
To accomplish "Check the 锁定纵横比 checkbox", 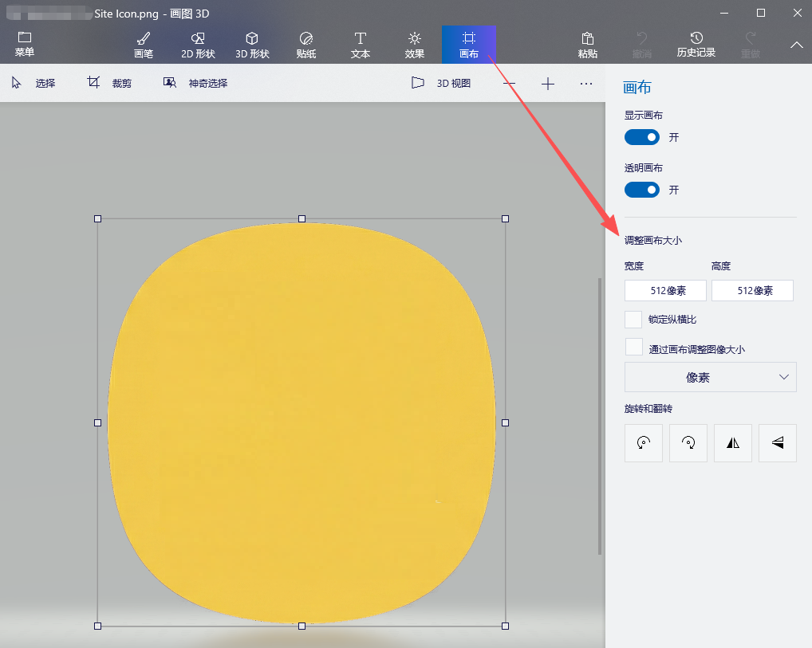I will click(x=633, y=320).
